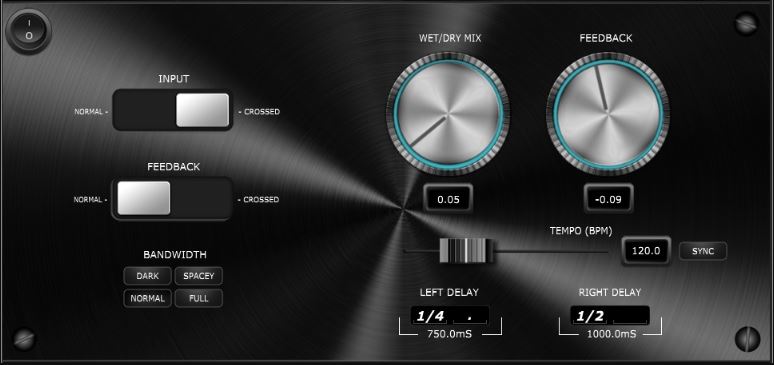Click the Feedback rotary knob
The image size is (774, 365).
(x=608, y=115)
